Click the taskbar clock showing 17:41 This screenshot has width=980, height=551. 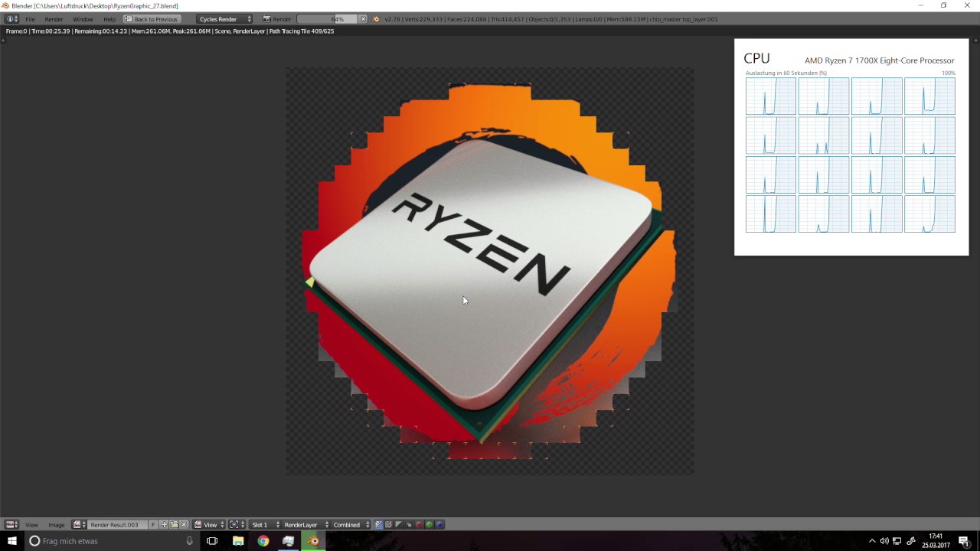[x=936, y=541]
